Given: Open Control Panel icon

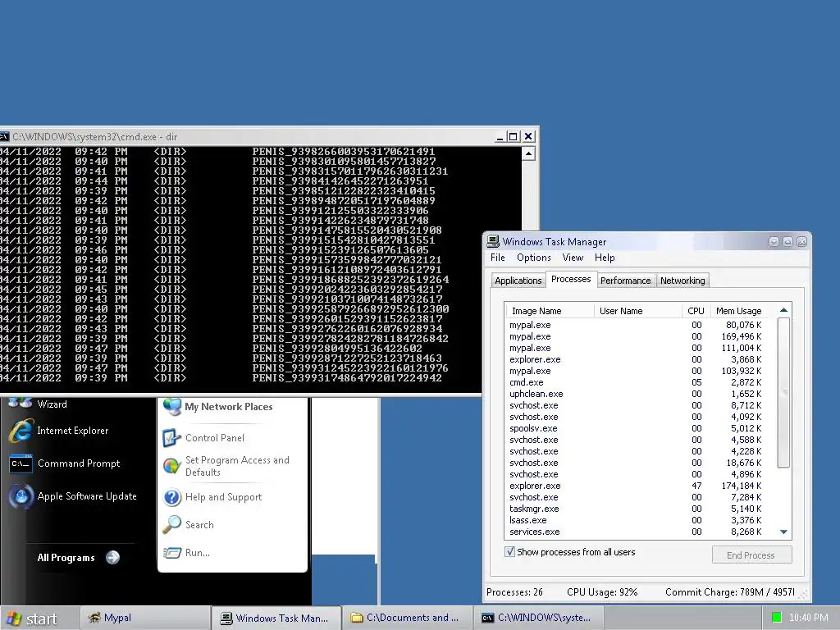Looking at the screenshot, I should (172, 438).
